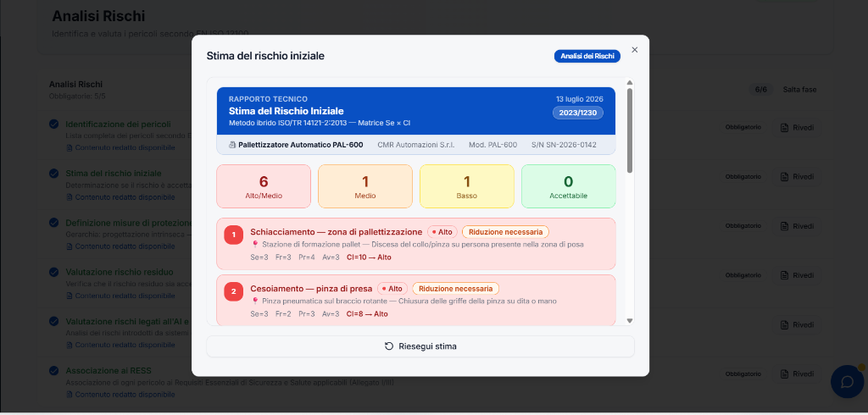Click Rivedi for Stima del rischio iniziale
The width and height of the screenshot is (868, 415).
797,177
